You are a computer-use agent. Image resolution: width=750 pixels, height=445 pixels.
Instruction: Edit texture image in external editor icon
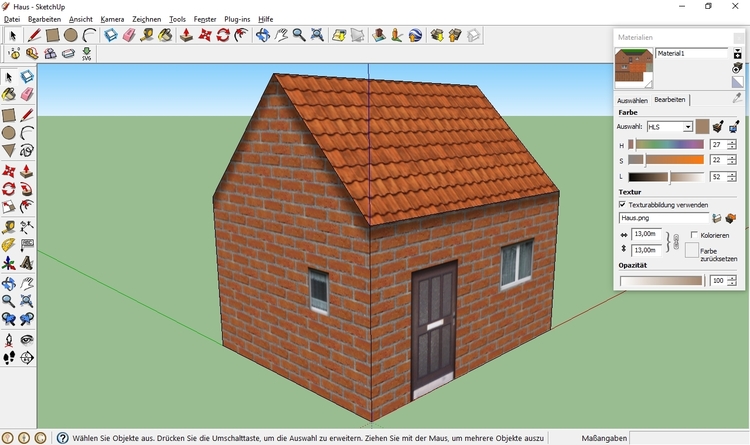click(x=730, y=218)
